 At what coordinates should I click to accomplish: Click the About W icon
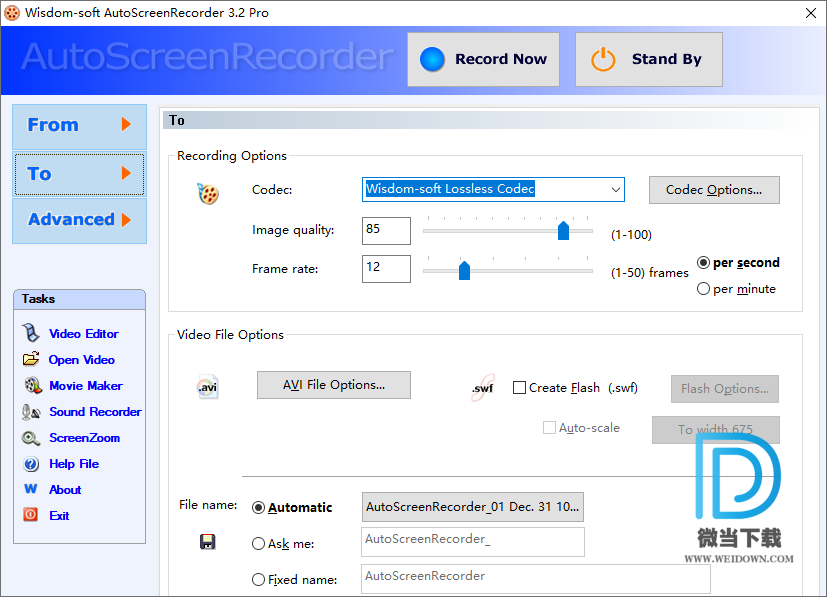point(31,489)
